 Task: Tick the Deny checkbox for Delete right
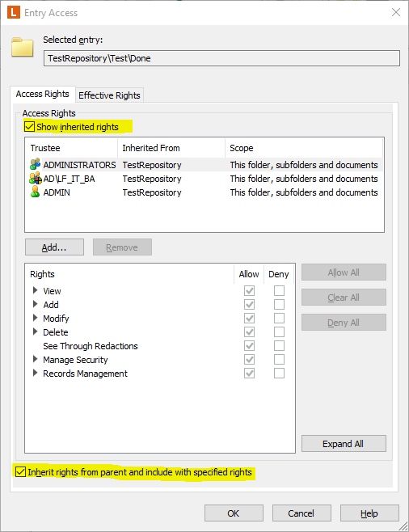point(279,331)
